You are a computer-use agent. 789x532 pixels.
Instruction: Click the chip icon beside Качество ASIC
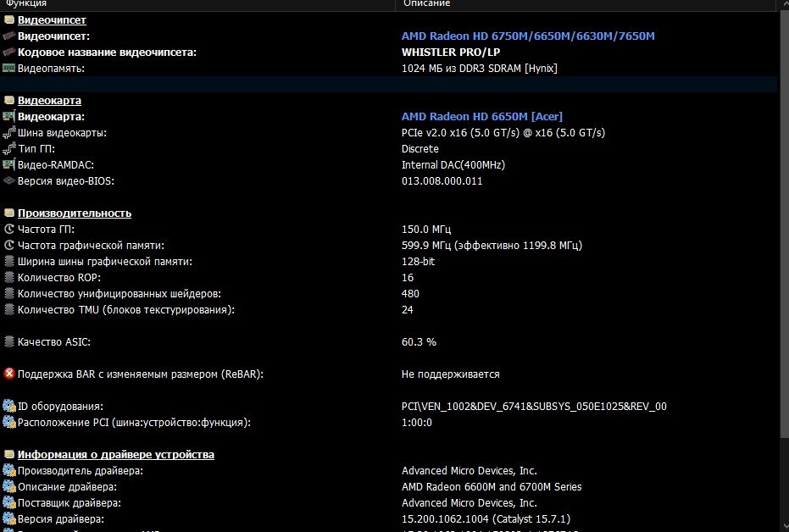(9, 341)
